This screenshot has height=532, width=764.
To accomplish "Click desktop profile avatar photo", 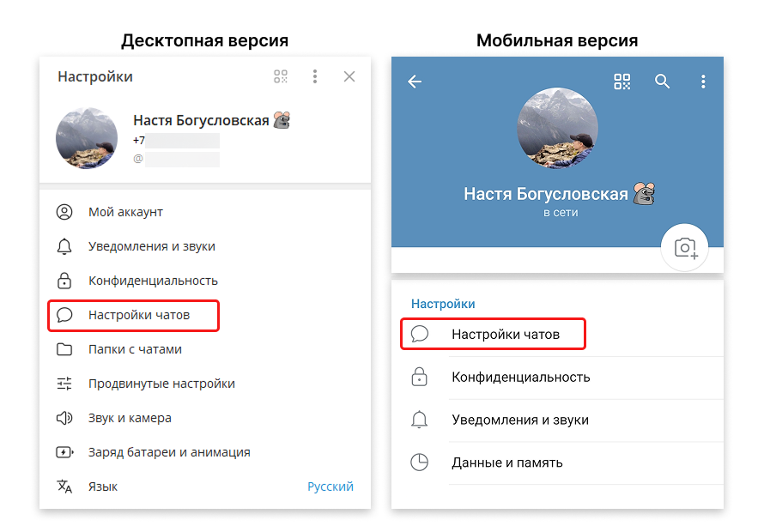I will point(87,139).
